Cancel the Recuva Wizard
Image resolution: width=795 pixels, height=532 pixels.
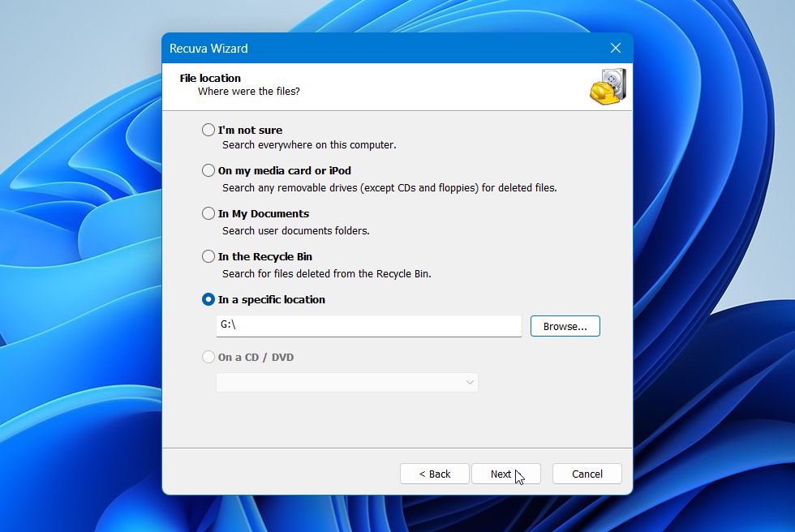[587, 474]
